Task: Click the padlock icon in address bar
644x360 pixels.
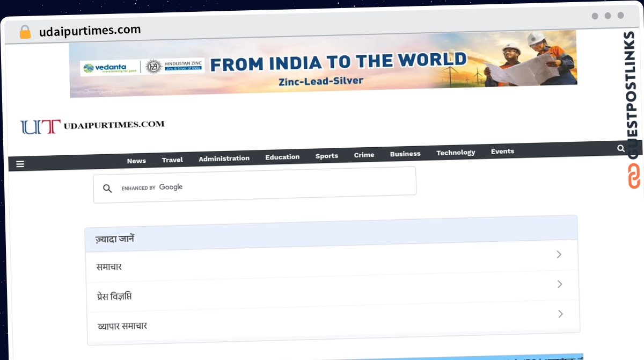Action: [25, 32]
